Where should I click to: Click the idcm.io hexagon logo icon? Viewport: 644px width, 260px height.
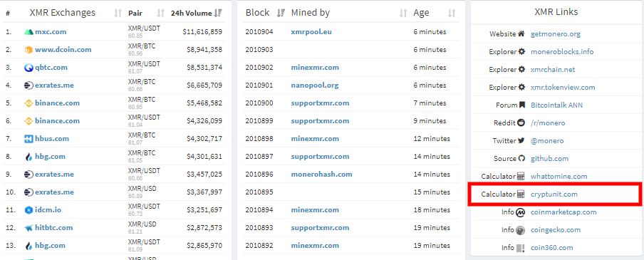(28, 210)
